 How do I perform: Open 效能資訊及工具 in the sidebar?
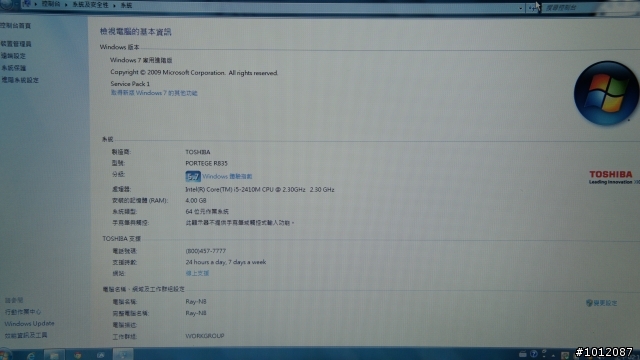(26, 335)
